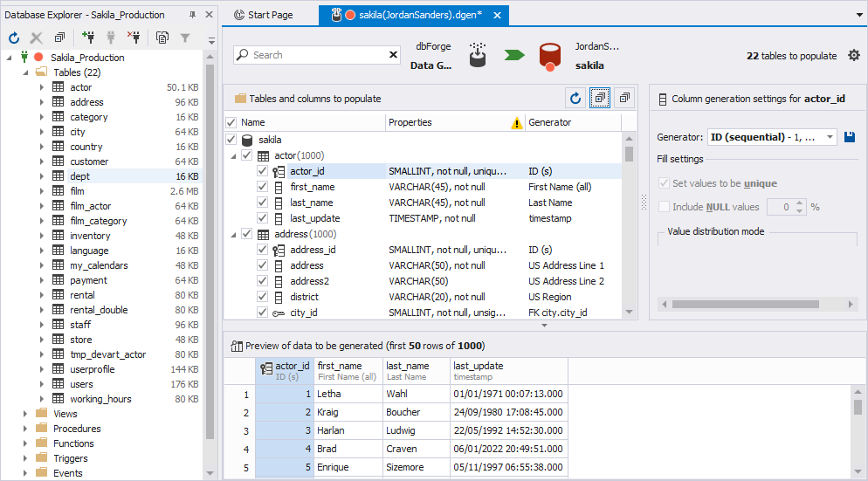Click the tables grid vertical scrollbar thumb

point(629,154)
